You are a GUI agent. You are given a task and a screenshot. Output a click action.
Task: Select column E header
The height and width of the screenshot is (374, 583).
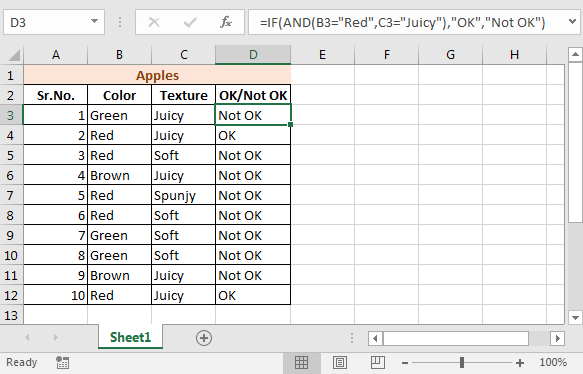click(x=322, y=55)
